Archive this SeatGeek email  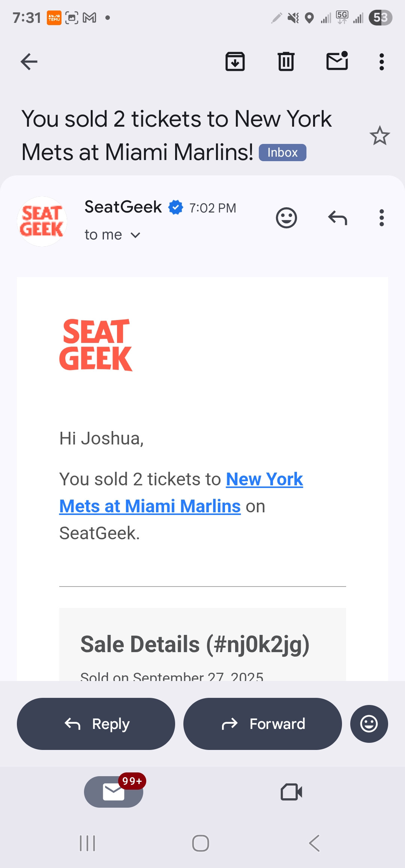(235, 62)
